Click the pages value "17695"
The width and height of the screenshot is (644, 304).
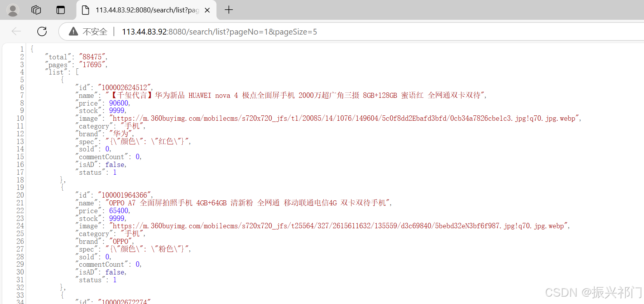click(x=92, y=65)
